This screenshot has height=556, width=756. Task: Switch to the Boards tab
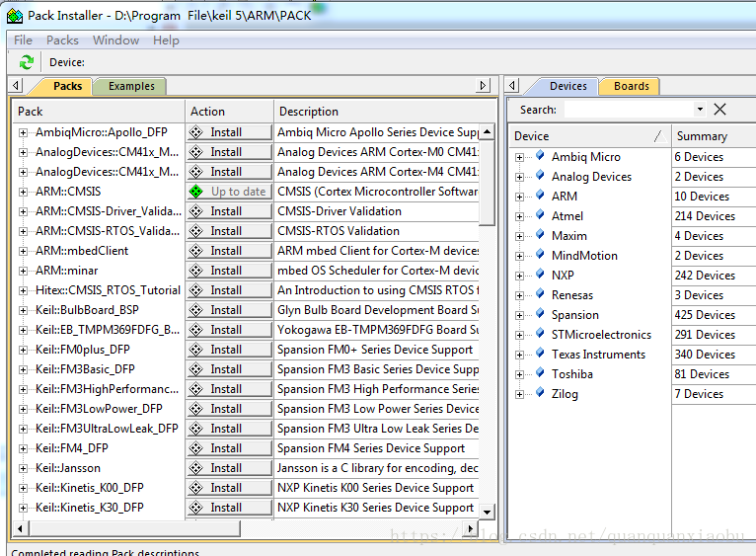(x=631, y=86)
